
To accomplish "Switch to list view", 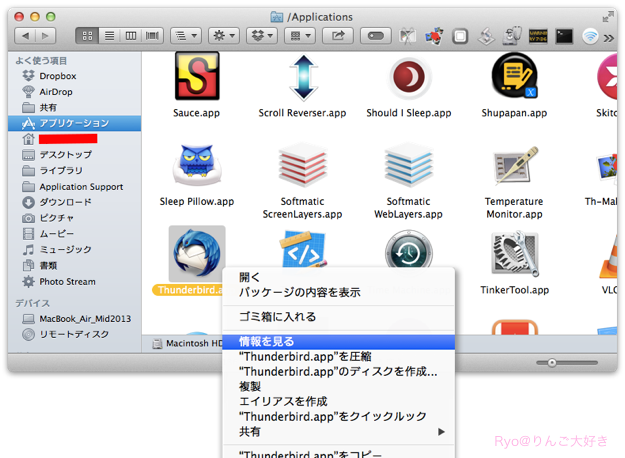I will tap(109, 36).
